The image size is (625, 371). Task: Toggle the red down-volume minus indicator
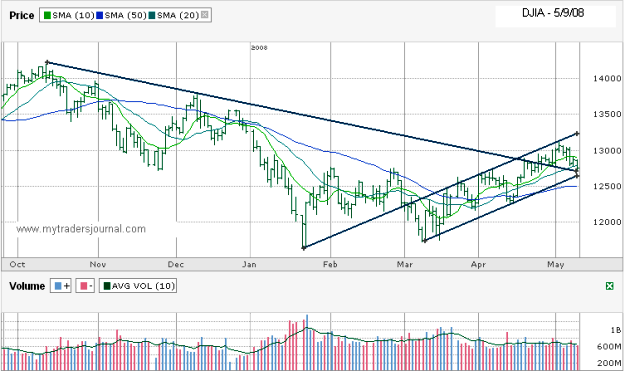point(85,286)
